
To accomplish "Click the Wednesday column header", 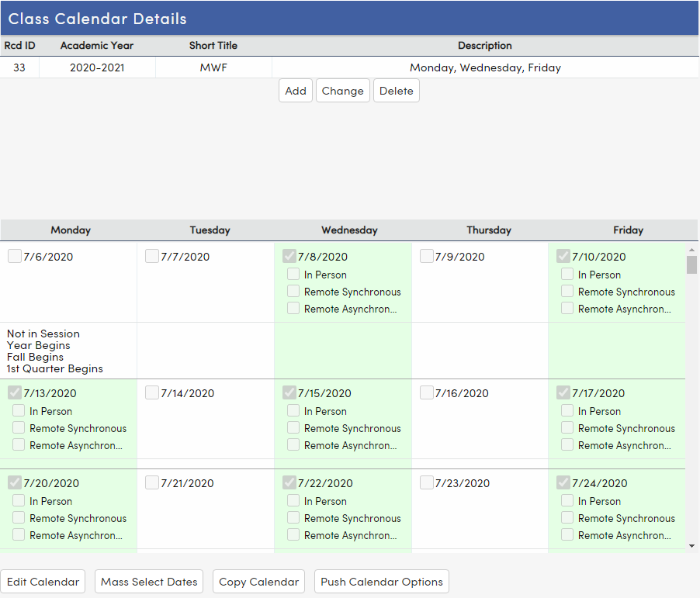I will [x=349, y=230].
